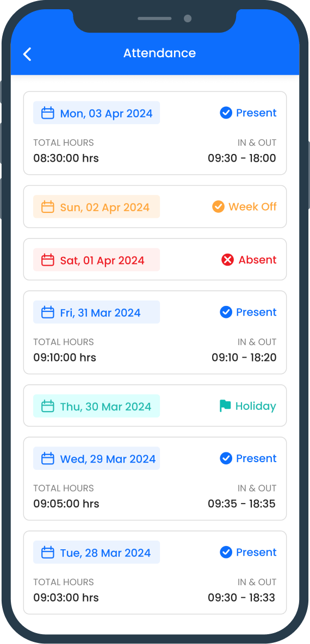Tap the Absent status label

257,260
